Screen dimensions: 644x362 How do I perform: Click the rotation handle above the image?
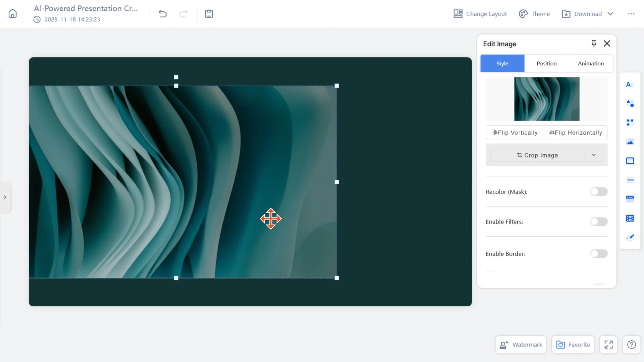[176, 77]
